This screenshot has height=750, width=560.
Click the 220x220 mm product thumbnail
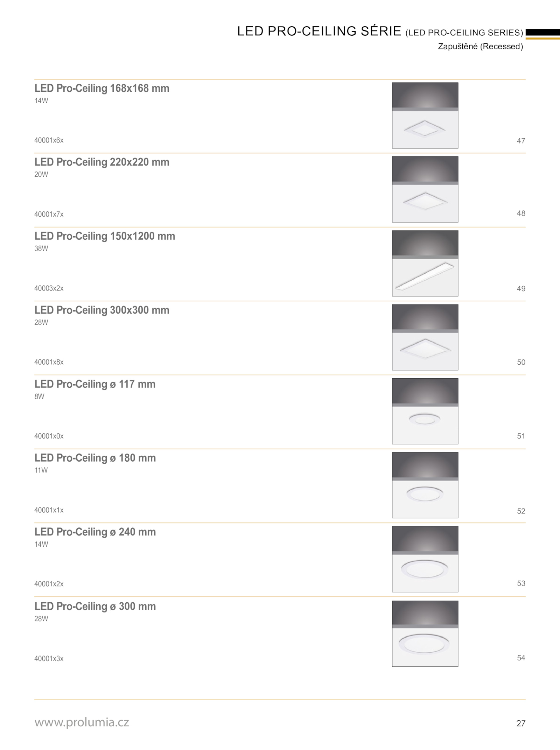click(425, 189)
